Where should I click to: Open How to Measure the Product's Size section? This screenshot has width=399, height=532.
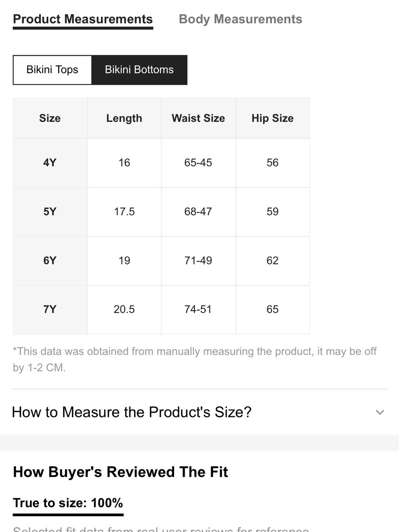(199, 412)
